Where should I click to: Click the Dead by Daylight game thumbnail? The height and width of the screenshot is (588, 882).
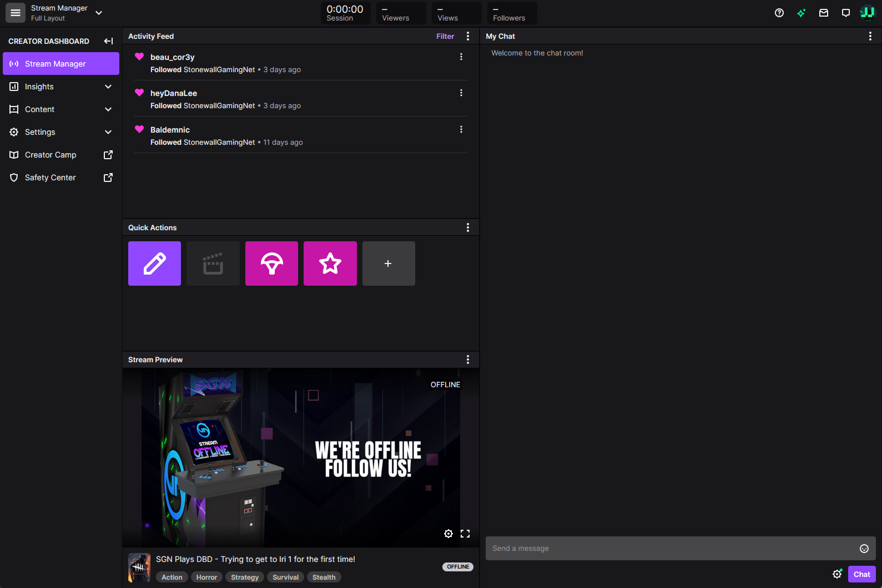(x=139, y=567)
